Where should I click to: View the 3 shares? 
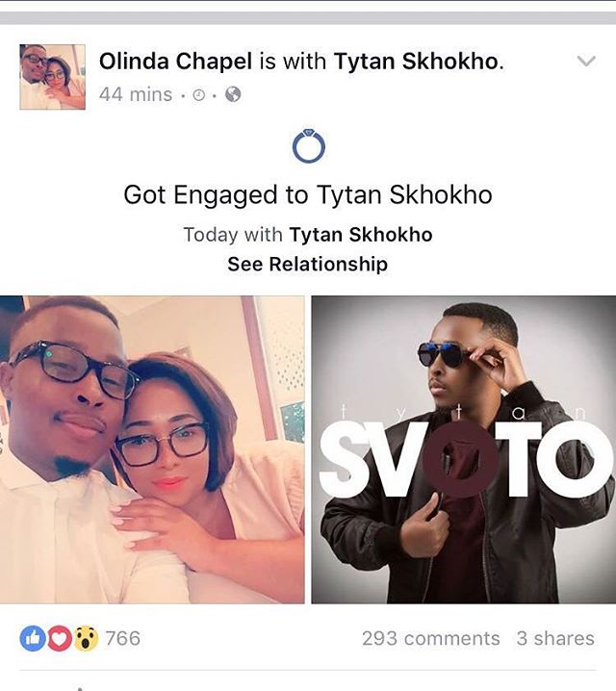(555, 639)
